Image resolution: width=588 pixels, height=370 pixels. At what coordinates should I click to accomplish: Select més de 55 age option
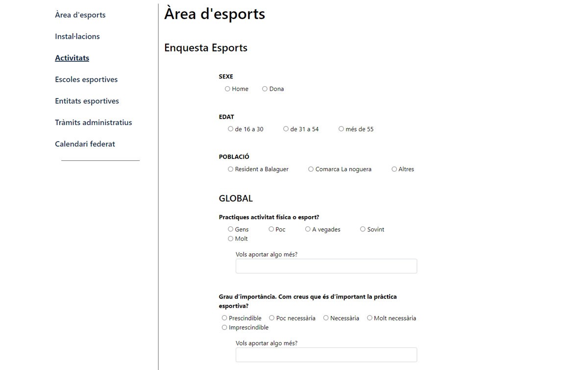click(x=341, y=129)
